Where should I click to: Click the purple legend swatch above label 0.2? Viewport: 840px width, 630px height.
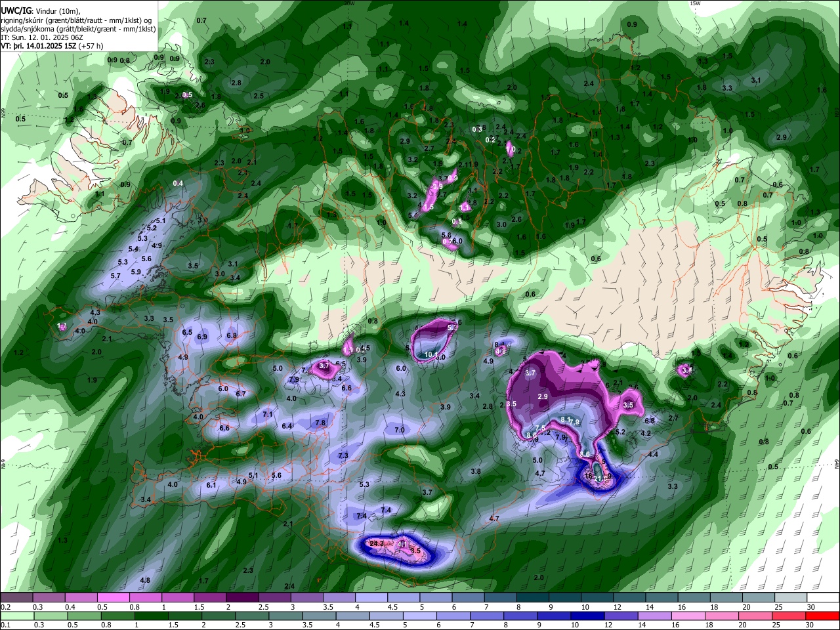coord(16,598)
